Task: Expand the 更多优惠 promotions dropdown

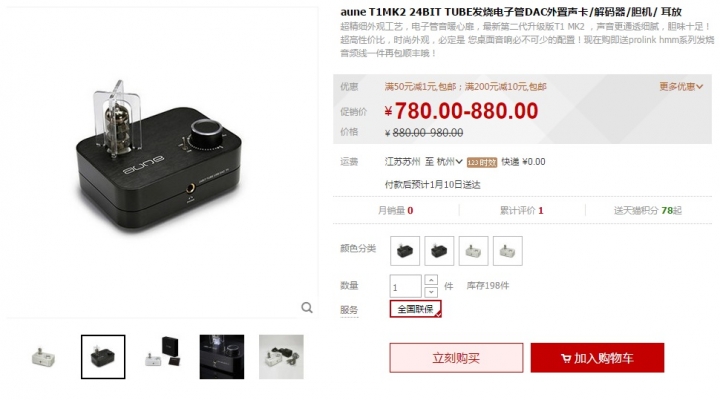Action: click(x=681, y=86)
